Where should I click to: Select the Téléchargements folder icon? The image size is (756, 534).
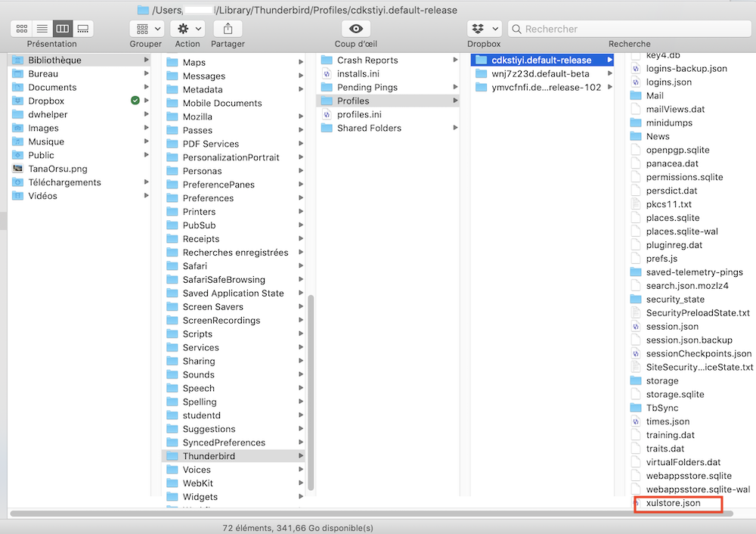point(18,182)
